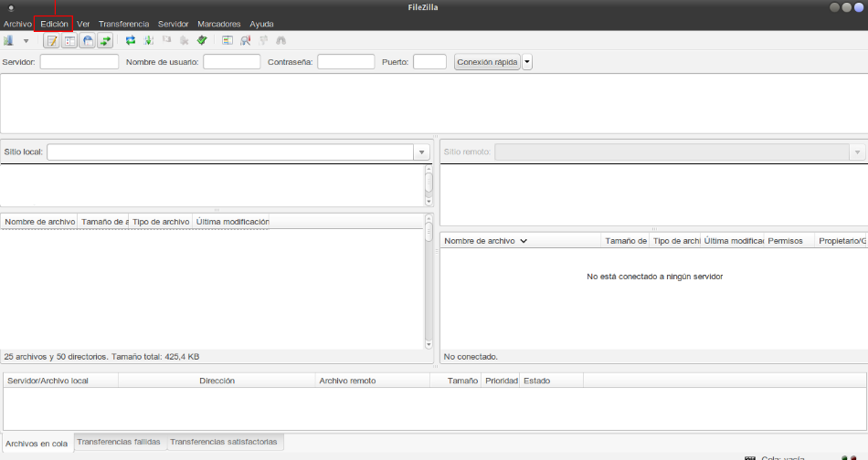Viewport: 868px width, 460px height.
Task: Click the process transfer queue icon
Action: [x=148, y=40]
